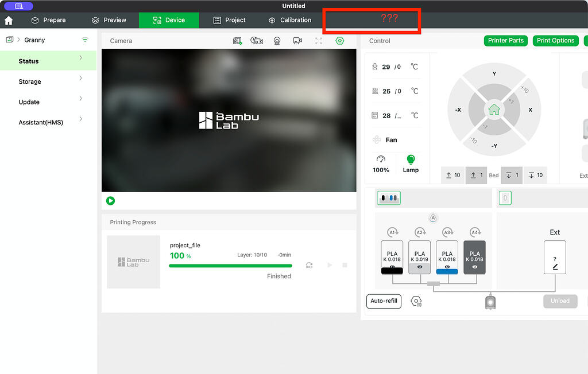Image resolution: width=588 pixels, height=374 pixels.
Task: Click the nozzle temperature icon
Action: (x=374, y=67)
